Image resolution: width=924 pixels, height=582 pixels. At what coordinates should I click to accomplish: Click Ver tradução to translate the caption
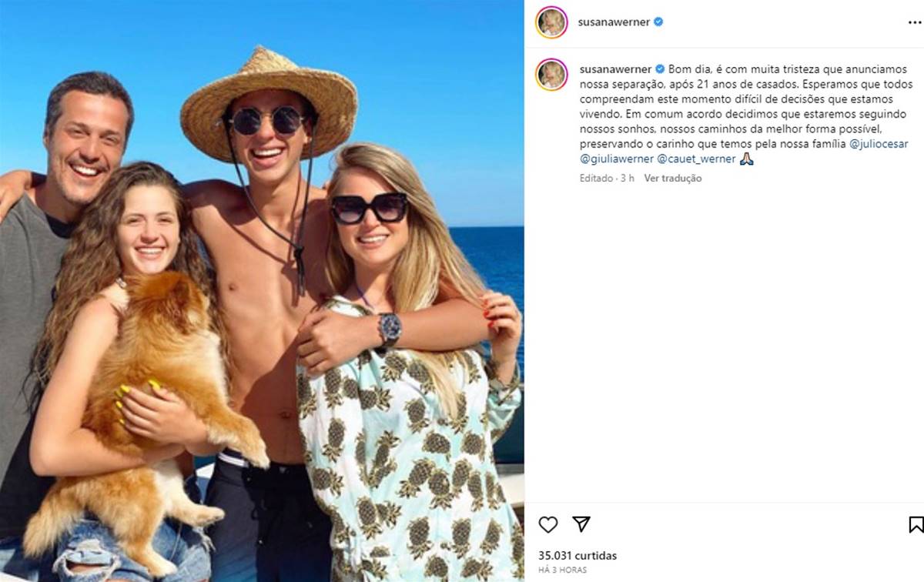pos(673,178)
